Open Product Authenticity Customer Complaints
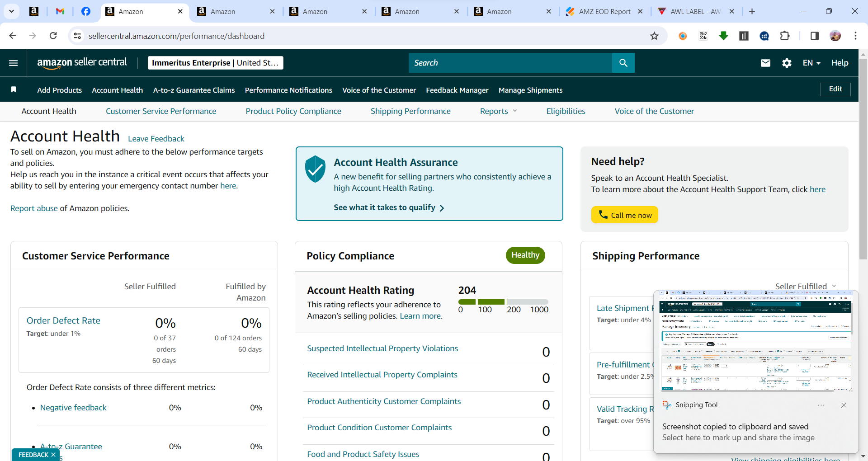Image resolution: width=868 pixels, height=461 pixels. (x=384, y=401)
